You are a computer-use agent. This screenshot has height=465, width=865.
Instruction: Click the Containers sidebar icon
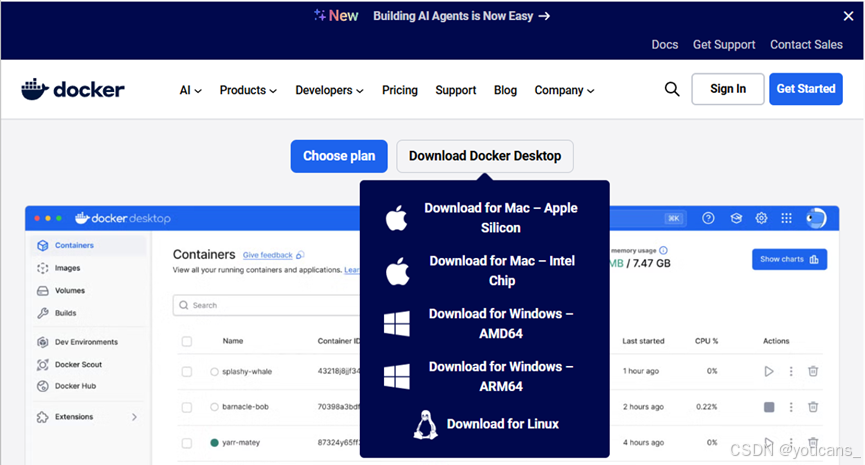[42, 245]
